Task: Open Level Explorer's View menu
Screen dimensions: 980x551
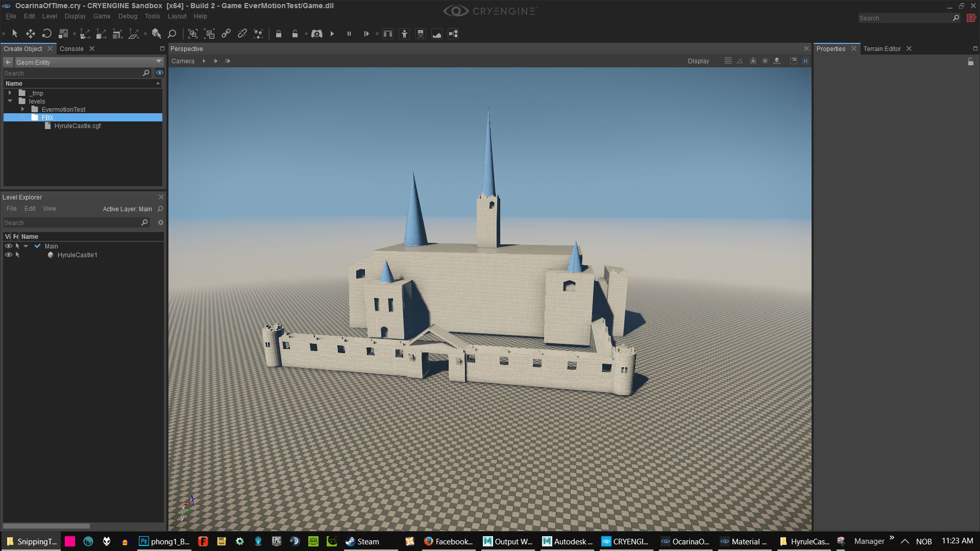Action: coord(49,209)
